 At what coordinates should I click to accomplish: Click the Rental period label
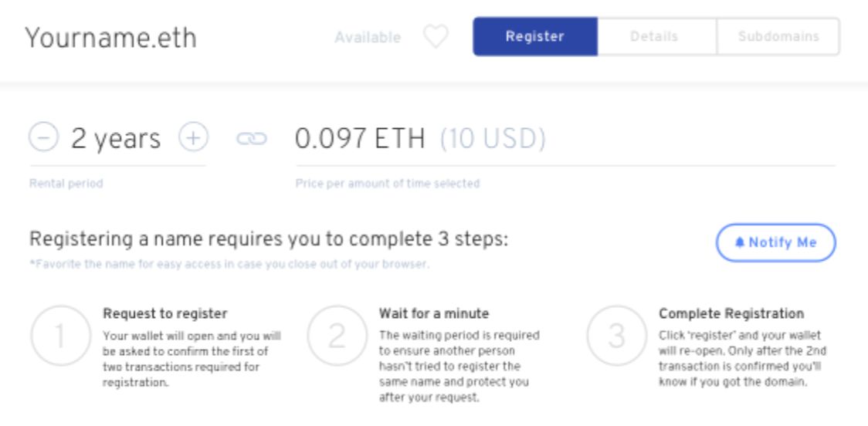66,184
